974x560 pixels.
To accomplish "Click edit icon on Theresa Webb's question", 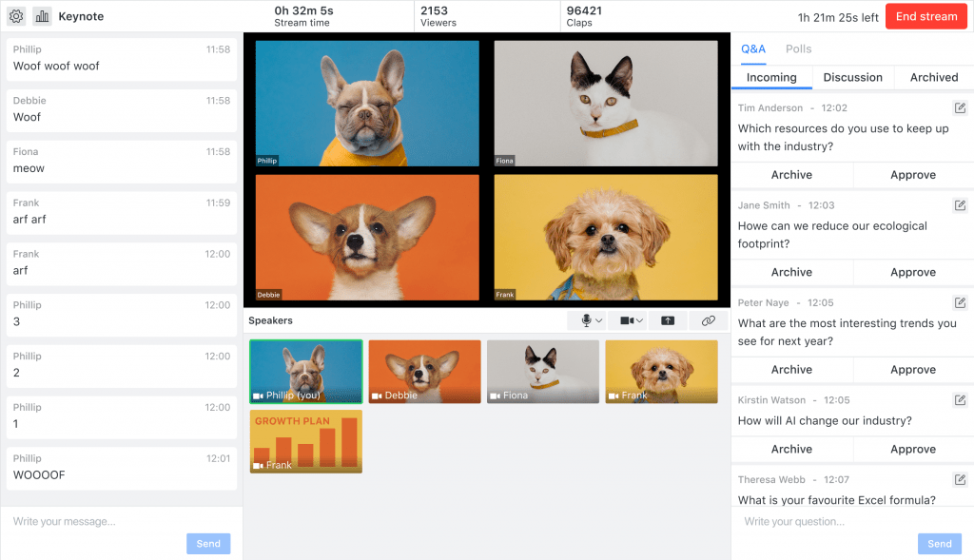I will tap(960, 479).
